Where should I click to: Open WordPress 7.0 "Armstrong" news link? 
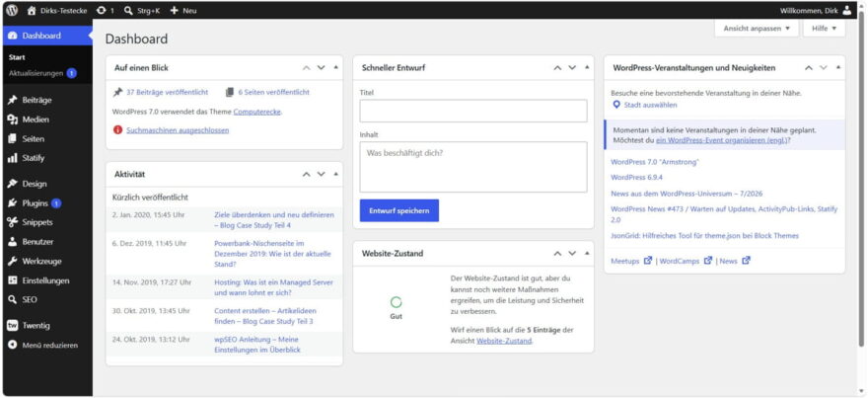coord(654,162)
